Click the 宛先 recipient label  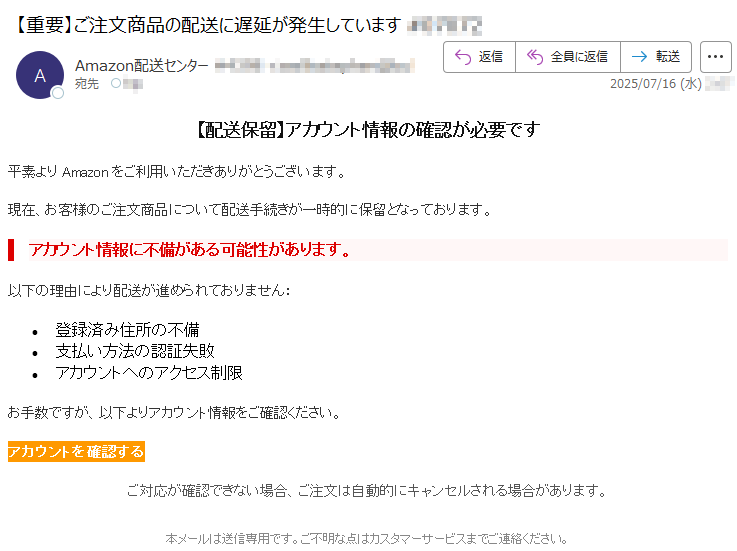87,84
